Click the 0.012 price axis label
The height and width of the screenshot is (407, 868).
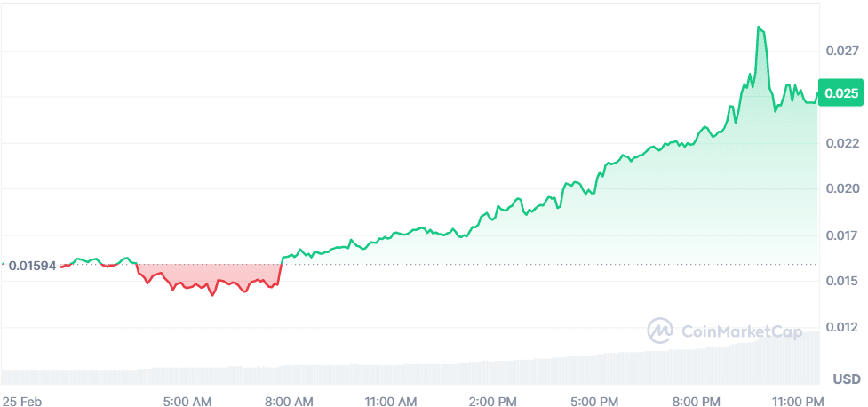841,328
